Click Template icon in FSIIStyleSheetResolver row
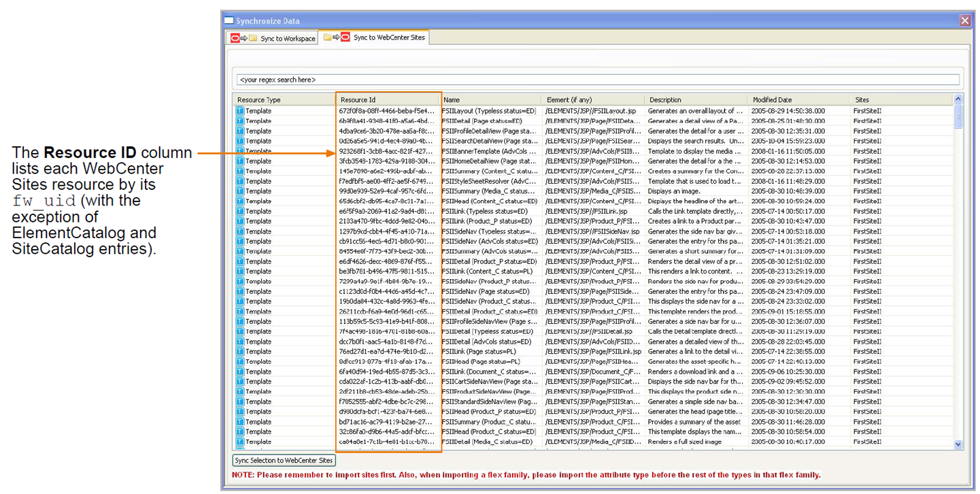 point(240,181)
